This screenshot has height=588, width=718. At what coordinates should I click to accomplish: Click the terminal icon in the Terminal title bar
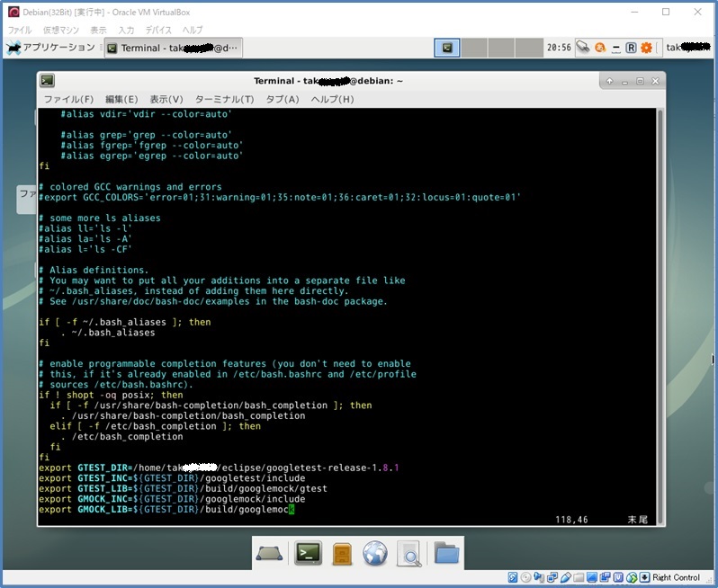click(x=47, y=81)
